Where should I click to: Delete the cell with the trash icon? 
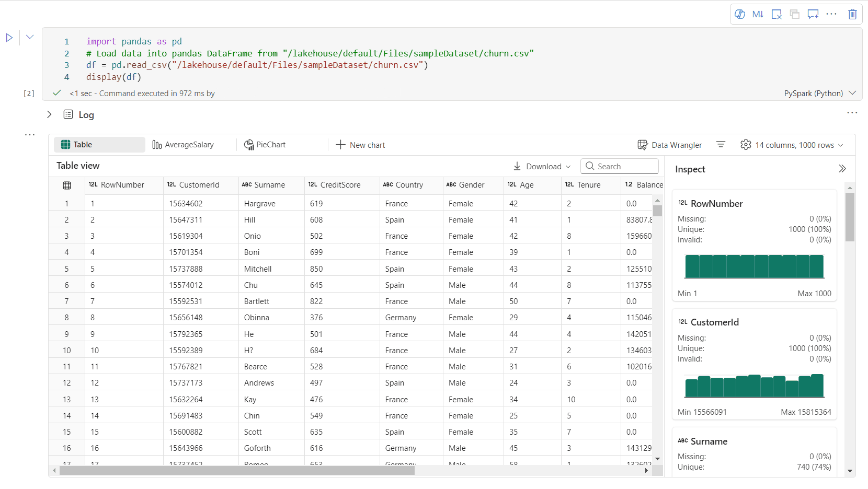[852, 14]
